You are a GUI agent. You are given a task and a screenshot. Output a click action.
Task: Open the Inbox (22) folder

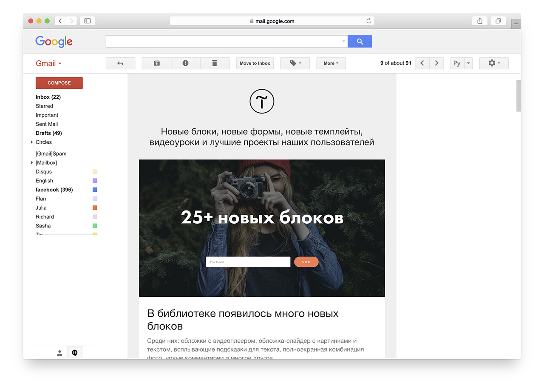coord(48,97)
